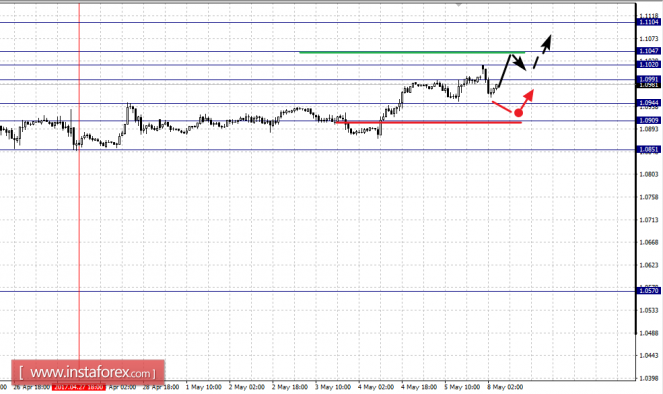Image resolution: width=663 pixels, height=394 pixels.
Task: Select the green horizontal resistance line
Action: [412, 52]
